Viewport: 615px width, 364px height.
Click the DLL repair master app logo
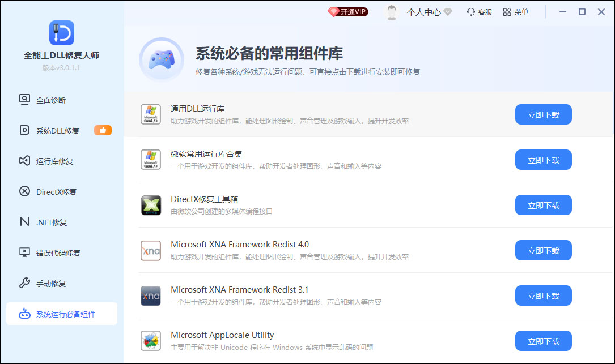pos(62,33)
